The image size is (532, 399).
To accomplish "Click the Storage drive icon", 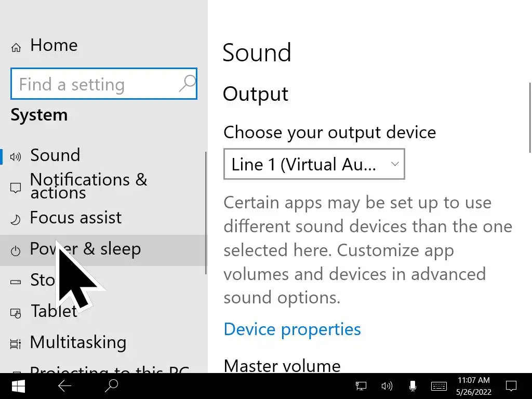I will (x=16, y=282).
